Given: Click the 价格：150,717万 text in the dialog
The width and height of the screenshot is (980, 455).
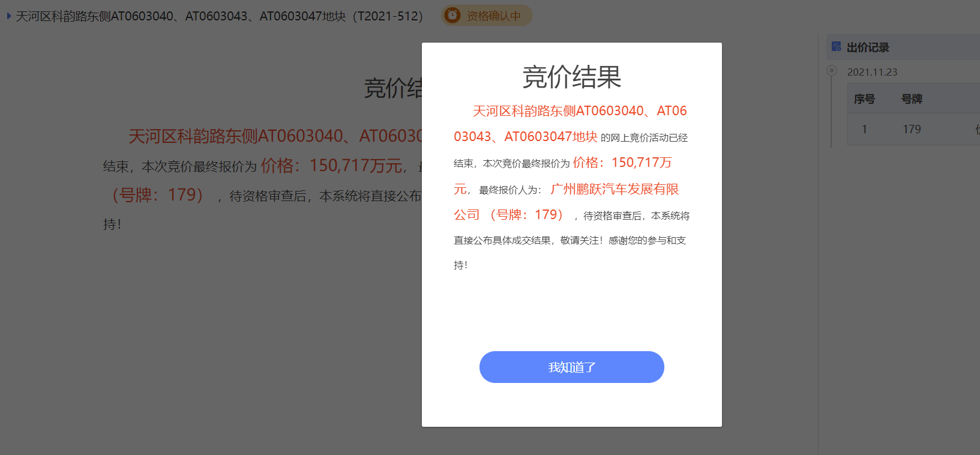Looking at the screenshot, I should click(x=622, y=163).
